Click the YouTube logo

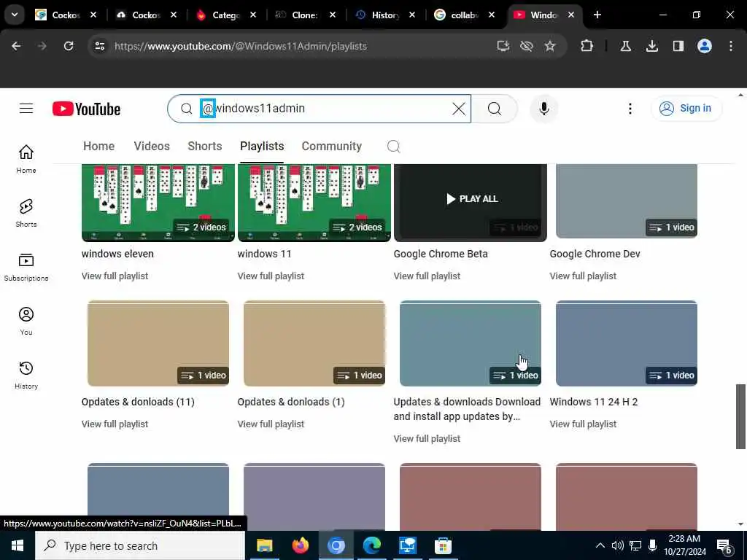click(86, 109)
